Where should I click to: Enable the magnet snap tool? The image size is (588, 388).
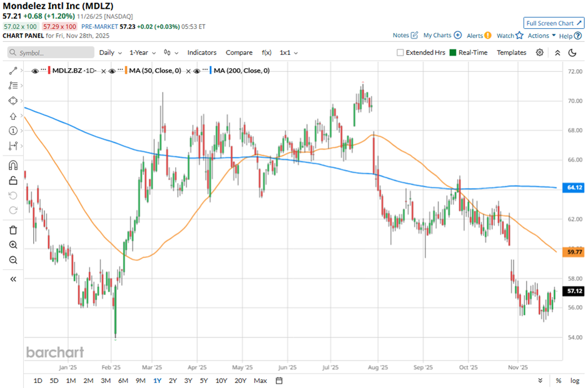13,166
